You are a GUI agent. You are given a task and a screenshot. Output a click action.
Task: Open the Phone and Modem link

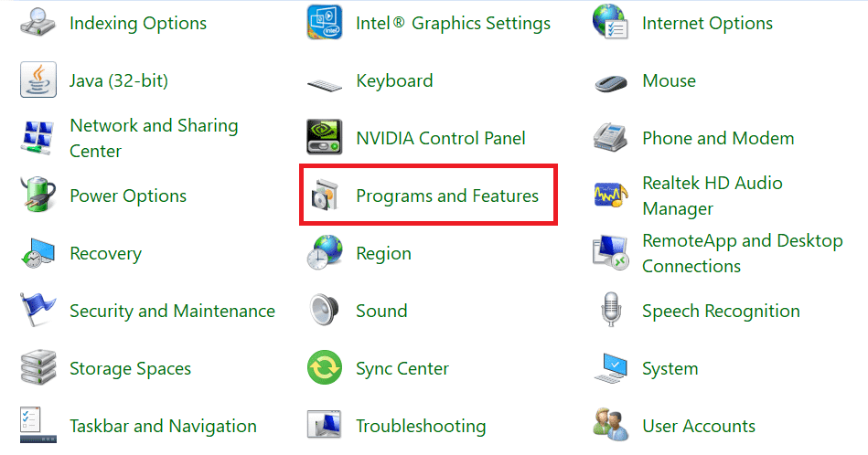tap(718, 138)
